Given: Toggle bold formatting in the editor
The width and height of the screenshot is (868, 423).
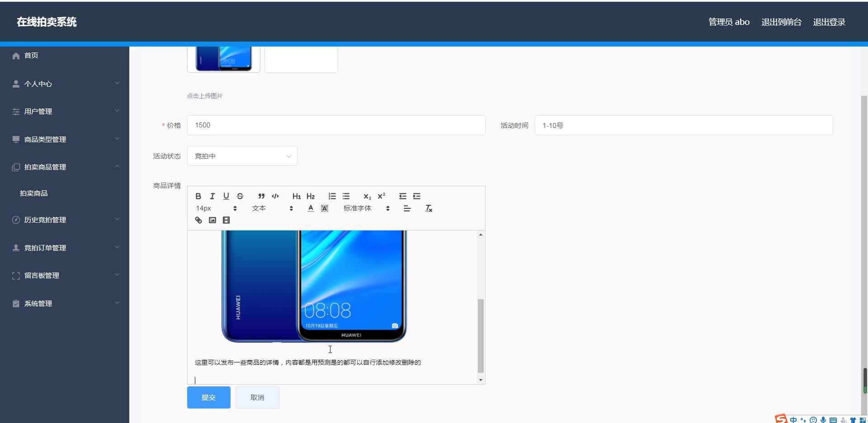Looking at the screenshot, I should point(198,196).
